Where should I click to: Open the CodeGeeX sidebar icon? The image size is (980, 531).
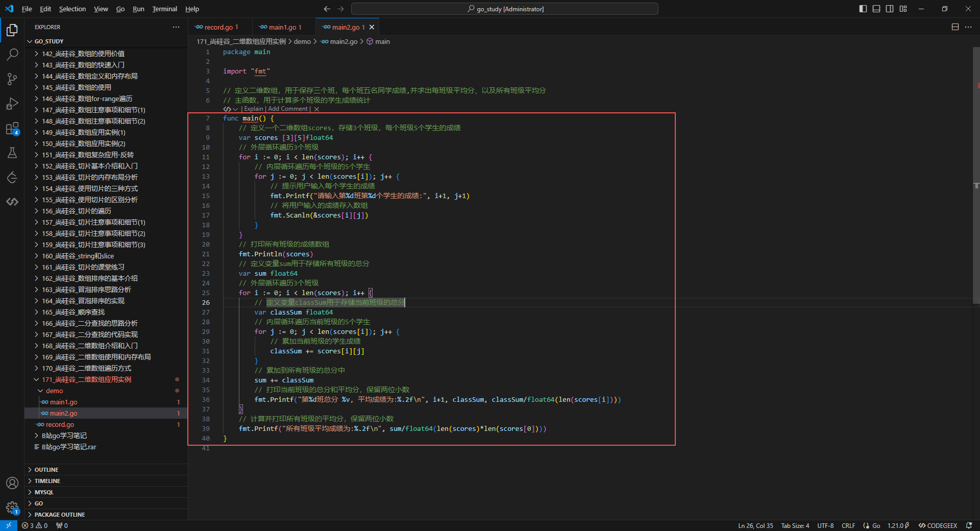[x=12, y=202]
